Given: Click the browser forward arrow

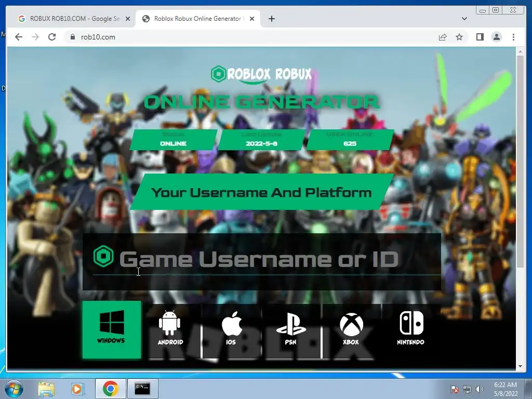Looking at the screenshot, I should [x=35, y=37].
